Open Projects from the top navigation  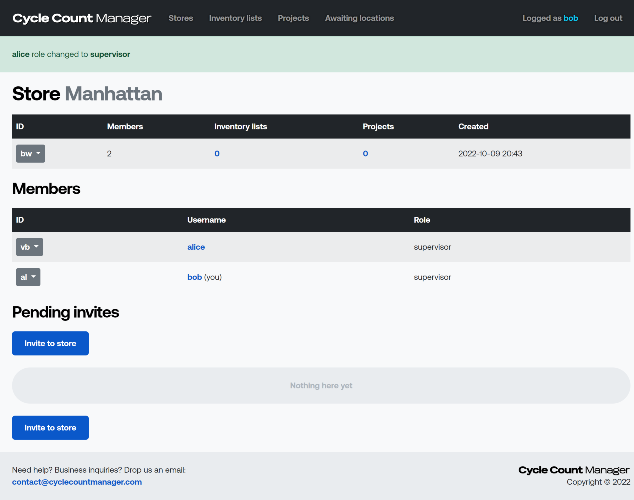pyautogui.click(x=293, y=18)
